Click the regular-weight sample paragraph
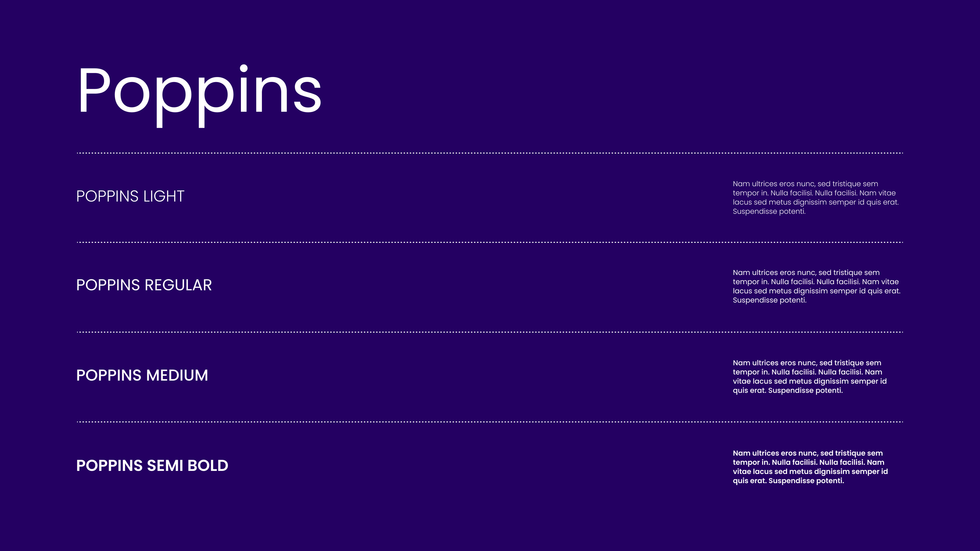The width and height of the screenshot is (980, 551). click(816, 286)
